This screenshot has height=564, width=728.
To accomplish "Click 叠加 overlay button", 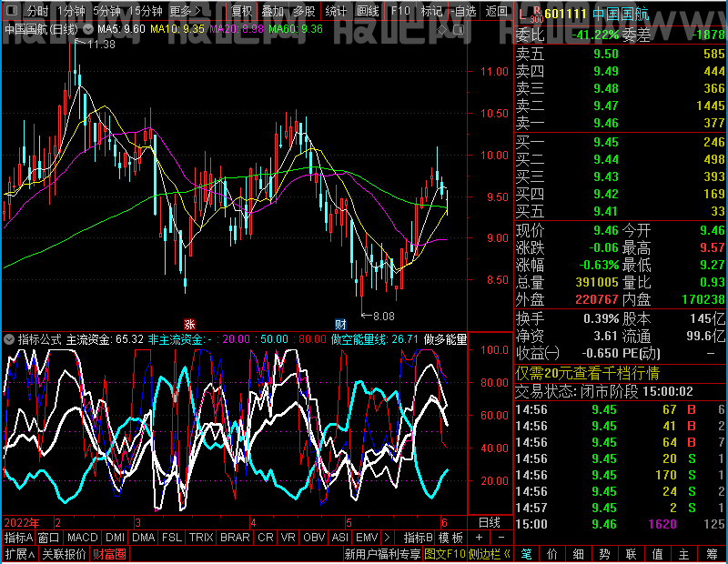I will [x=273, y=11].
